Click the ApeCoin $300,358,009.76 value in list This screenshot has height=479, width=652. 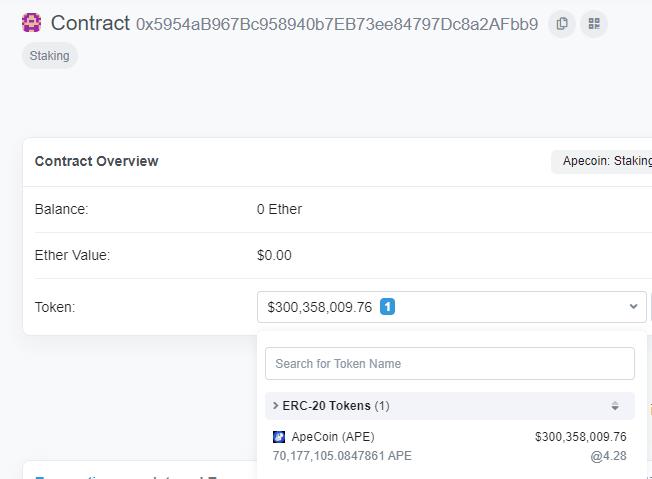(581, 437)
